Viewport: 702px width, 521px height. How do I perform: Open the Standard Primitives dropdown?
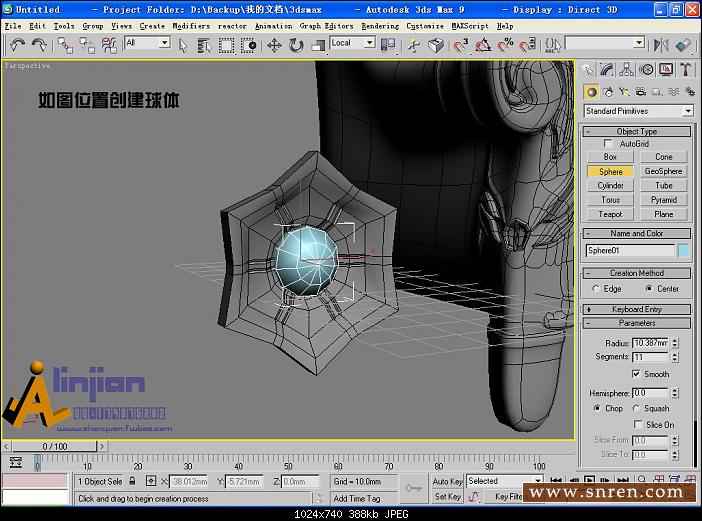[x=638, y=111]
